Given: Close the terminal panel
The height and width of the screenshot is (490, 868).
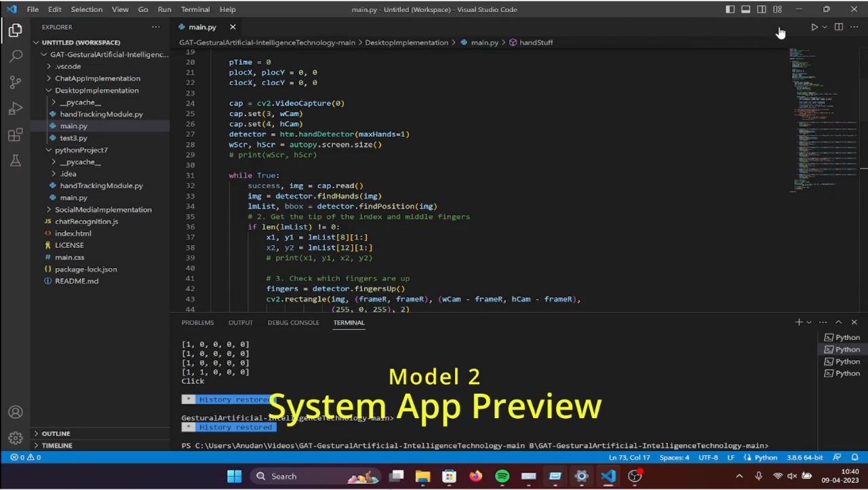Looking at the screenshot, I should pyautogui.click(x=854, y=322).
